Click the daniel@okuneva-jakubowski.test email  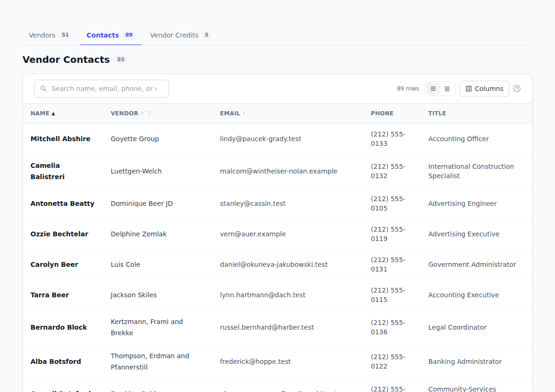[274, 264]
